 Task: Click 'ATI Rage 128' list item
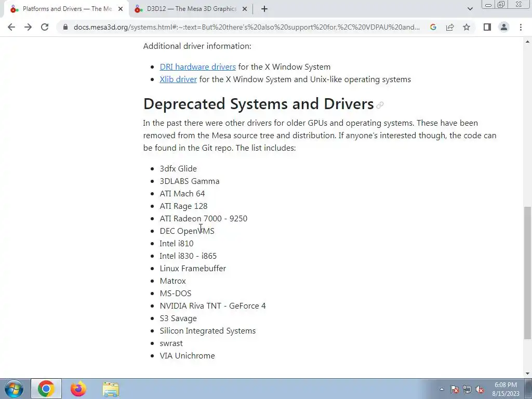tap(183, 206)
